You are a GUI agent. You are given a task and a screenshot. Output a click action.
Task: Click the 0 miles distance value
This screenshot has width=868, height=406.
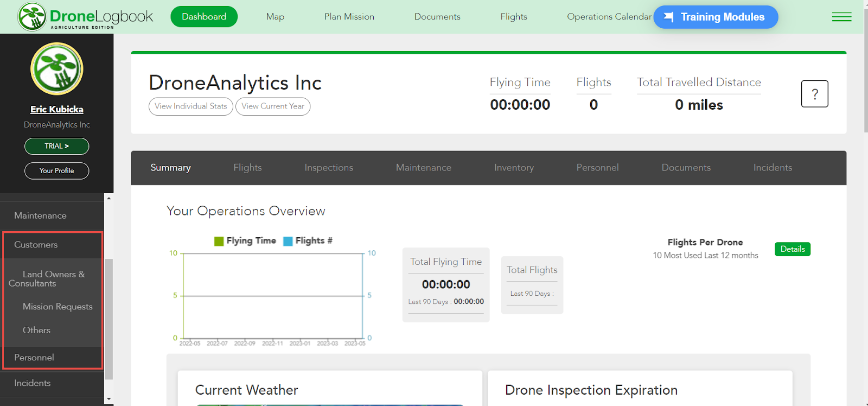click(699, 105)
